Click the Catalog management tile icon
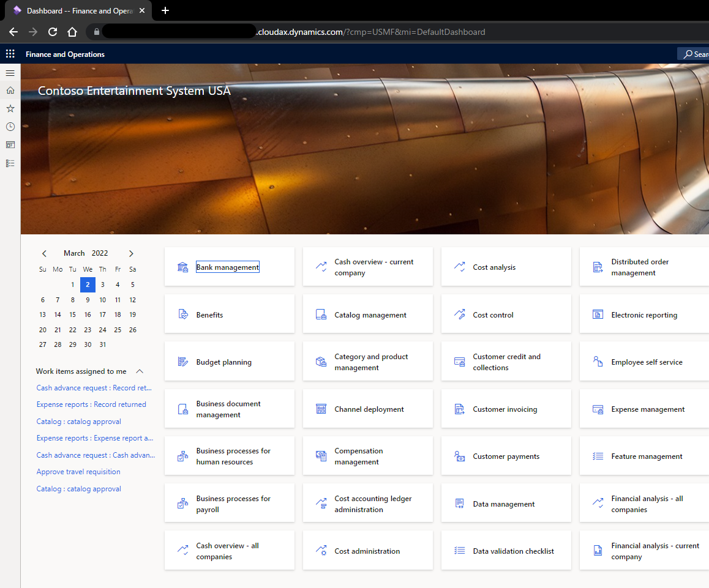 (321, 314)
